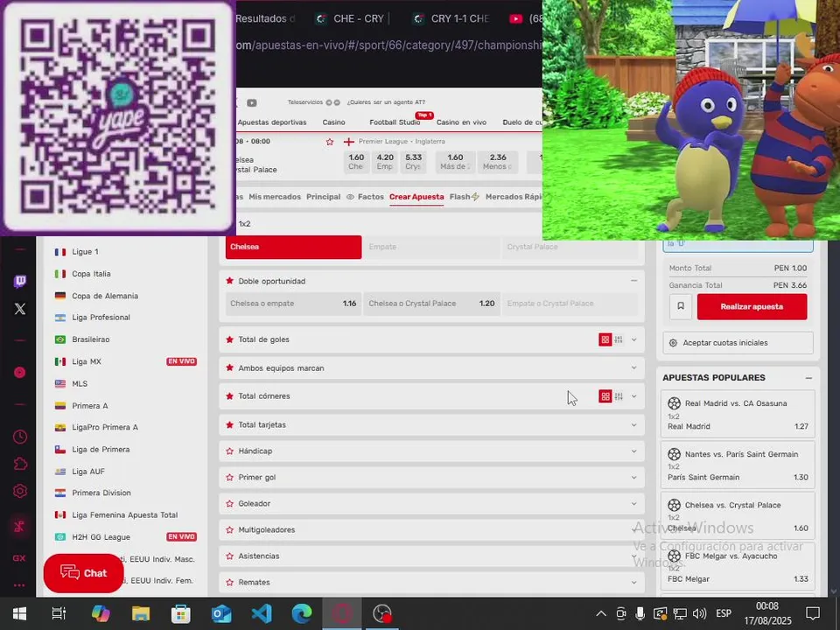Open Settings gear in Opera sidebar
This screenshot has width=840, height=630.
coord(20,491)
